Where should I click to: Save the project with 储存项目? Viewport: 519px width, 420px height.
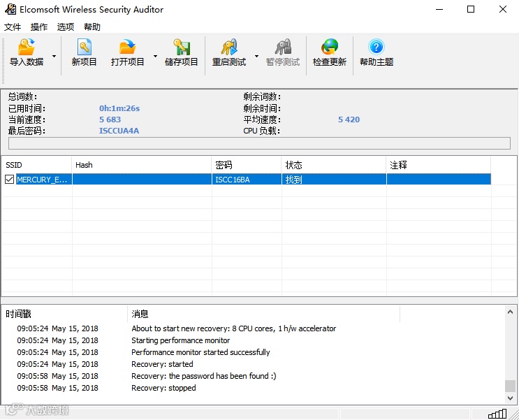click(x=181, y=52)
